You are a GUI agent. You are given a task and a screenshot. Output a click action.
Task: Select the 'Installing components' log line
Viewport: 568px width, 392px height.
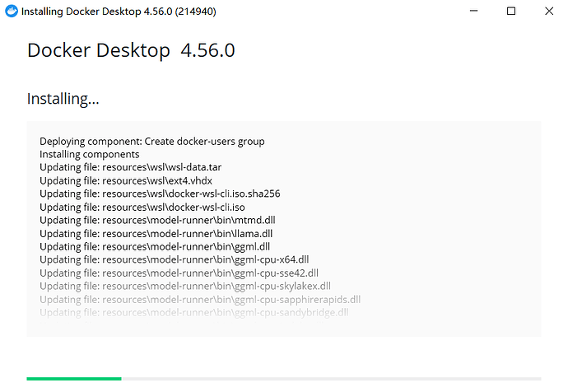[90, 154]
